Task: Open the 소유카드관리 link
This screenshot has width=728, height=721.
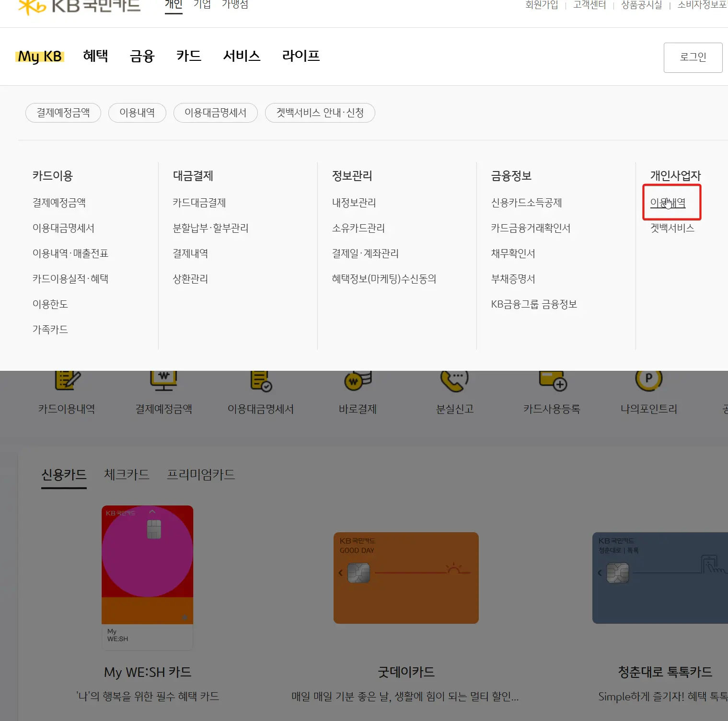Action: 358,228
